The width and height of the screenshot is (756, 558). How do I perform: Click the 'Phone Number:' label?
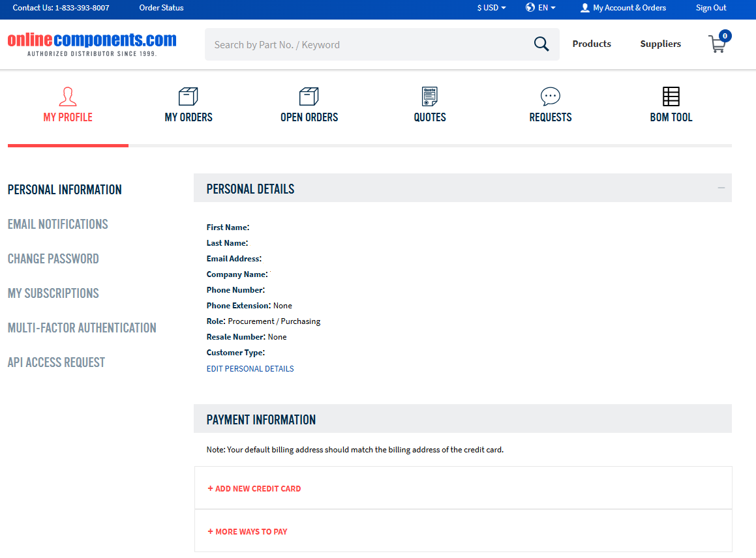coord(235,289)
